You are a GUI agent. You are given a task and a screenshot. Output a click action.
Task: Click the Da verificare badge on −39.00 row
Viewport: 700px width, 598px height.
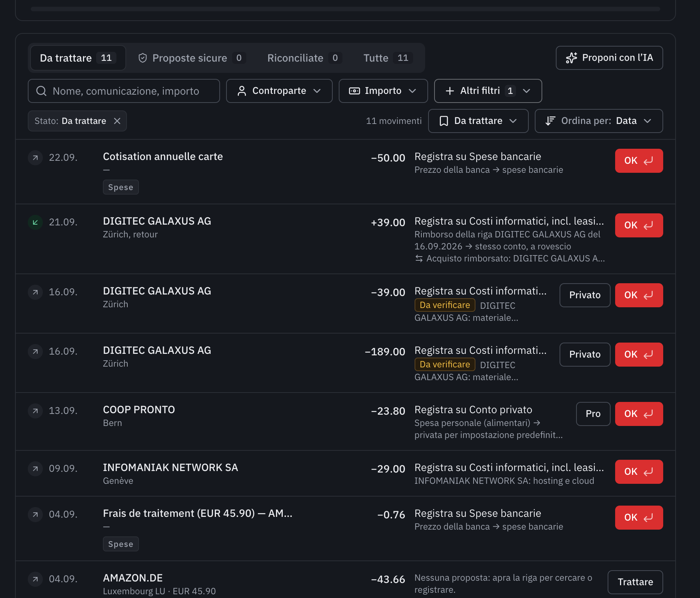coord(445,305)
